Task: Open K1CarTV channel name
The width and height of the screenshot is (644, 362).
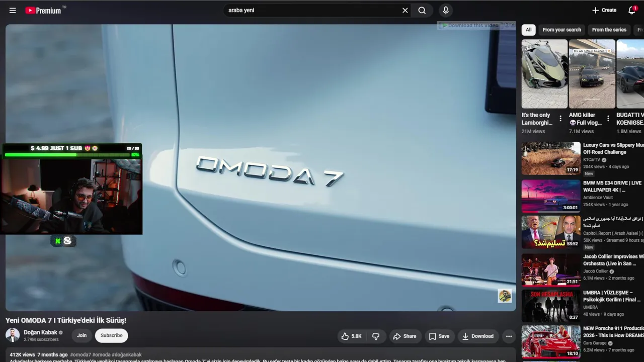Action: [592, 160]
